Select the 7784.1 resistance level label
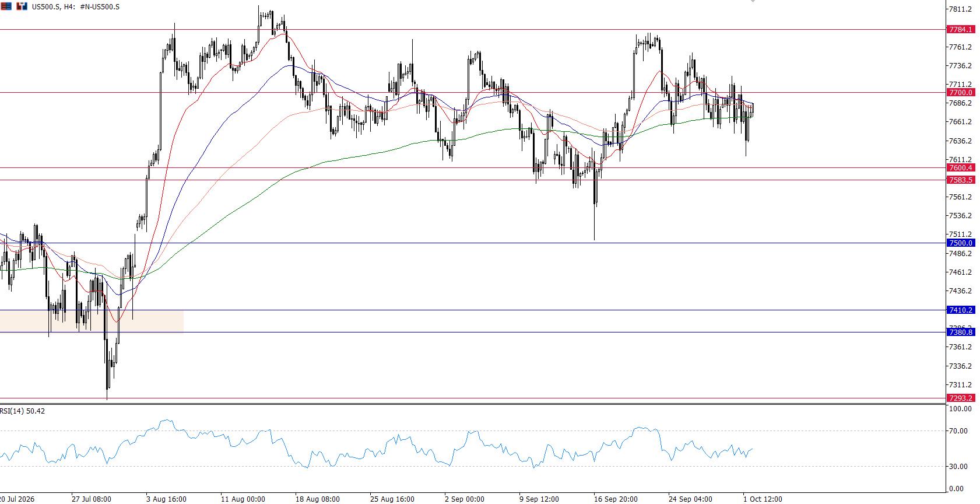Image resolution: width=980 pixels, height=504 pixels. [x=960, y=29]
